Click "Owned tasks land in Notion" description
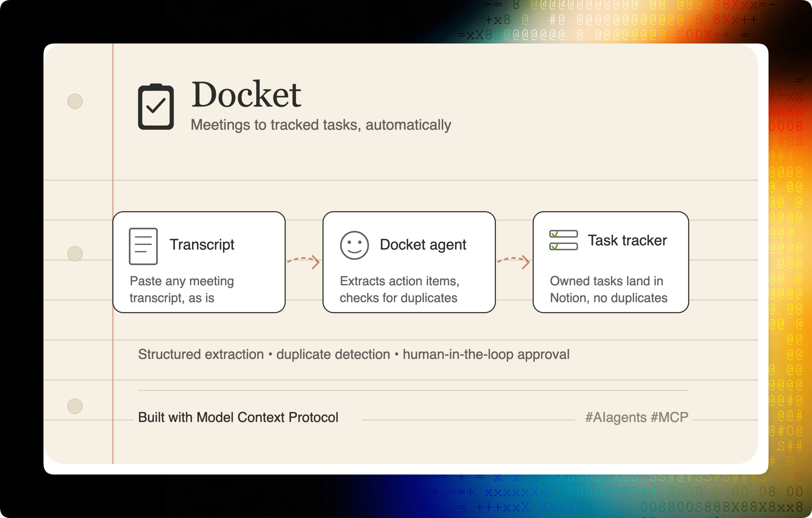The height and width of the screenshot is (518, 812). [x=609, y=290]
